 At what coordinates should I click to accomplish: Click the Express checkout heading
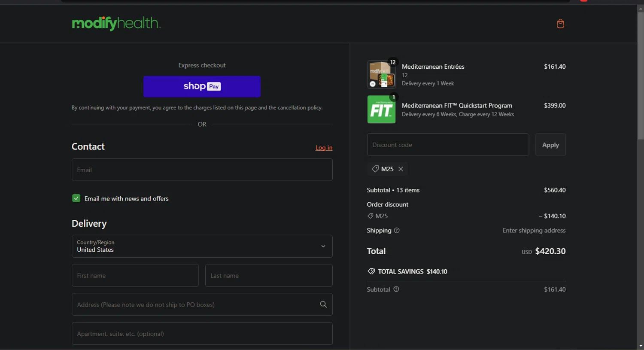(x=202, y=65)
